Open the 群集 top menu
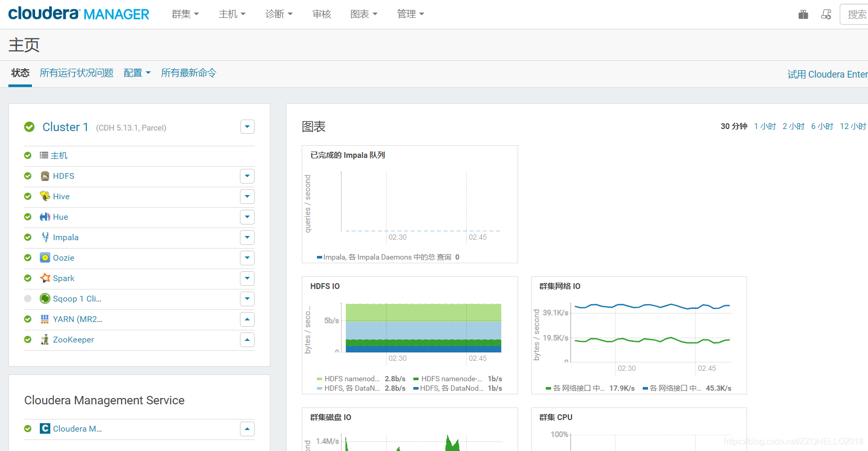868x451 pixels. 185,14
